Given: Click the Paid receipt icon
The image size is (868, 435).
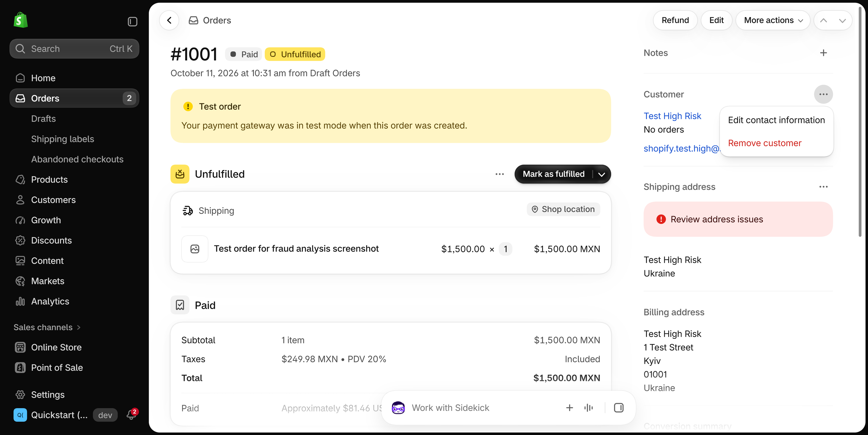Looking at the screenshot, I should pyautogui.click(x=180, y=305).
